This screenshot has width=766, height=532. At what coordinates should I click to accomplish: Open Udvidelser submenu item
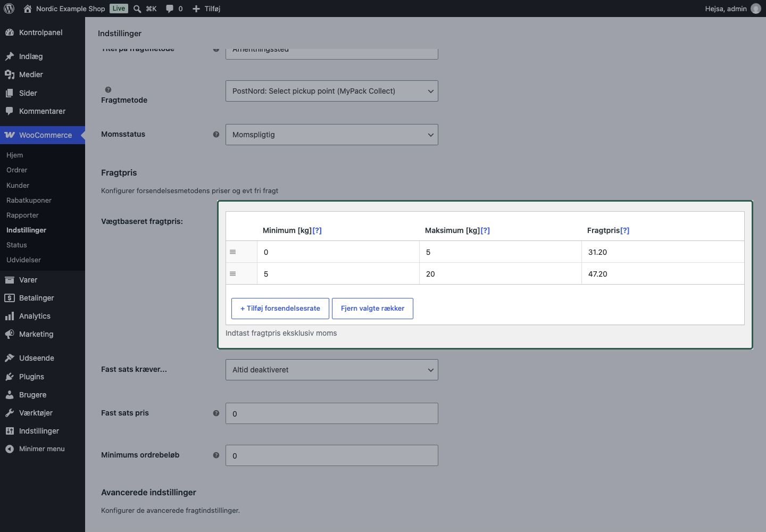click(x=24, y=260)
